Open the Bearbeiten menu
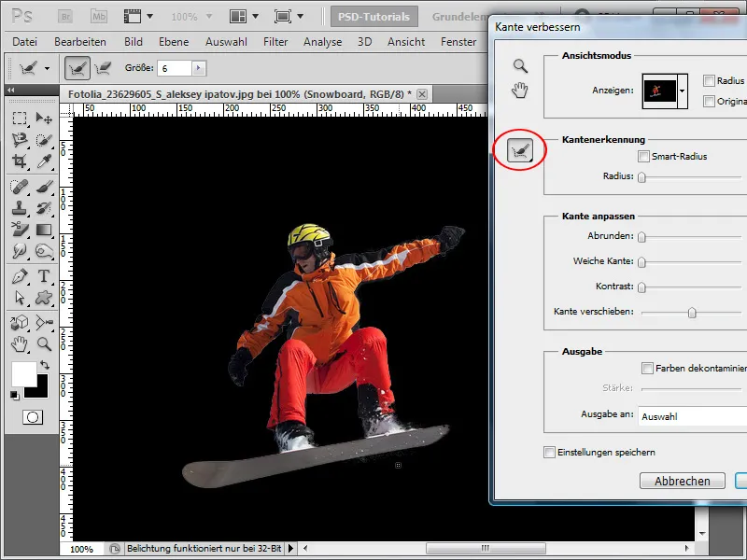Image resolution: width=747 pixels, height=560 pixels. (80, 42)
